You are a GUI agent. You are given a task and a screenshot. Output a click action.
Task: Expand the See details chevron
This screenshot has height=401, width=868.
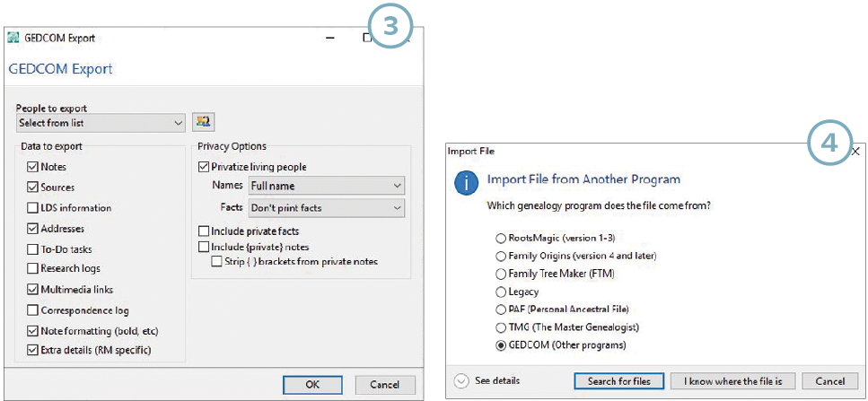click(461, 380)
